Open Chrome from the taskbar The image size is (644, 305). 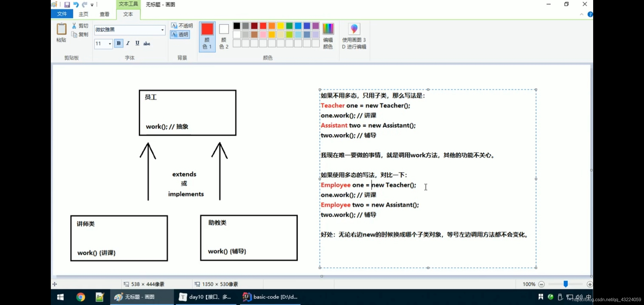(x=80, y=297)
